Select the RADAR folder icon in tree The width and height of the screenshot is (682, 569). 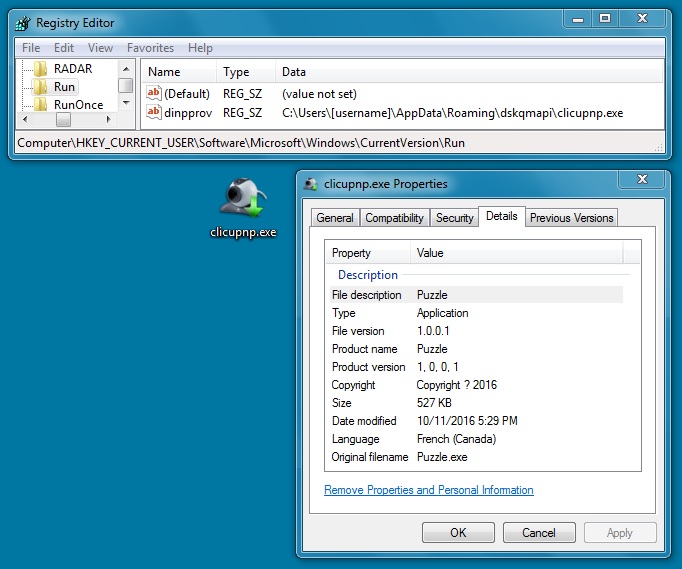[41, 69]
